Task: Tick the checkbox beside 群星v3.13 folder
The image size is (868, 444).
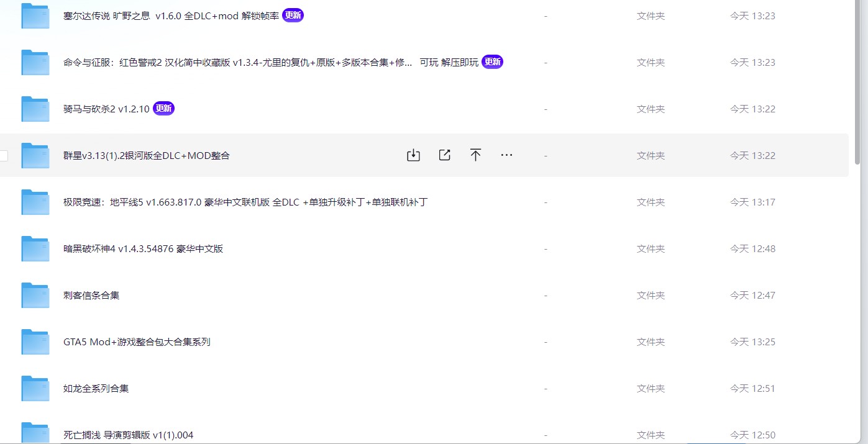Action: point(3,155)
